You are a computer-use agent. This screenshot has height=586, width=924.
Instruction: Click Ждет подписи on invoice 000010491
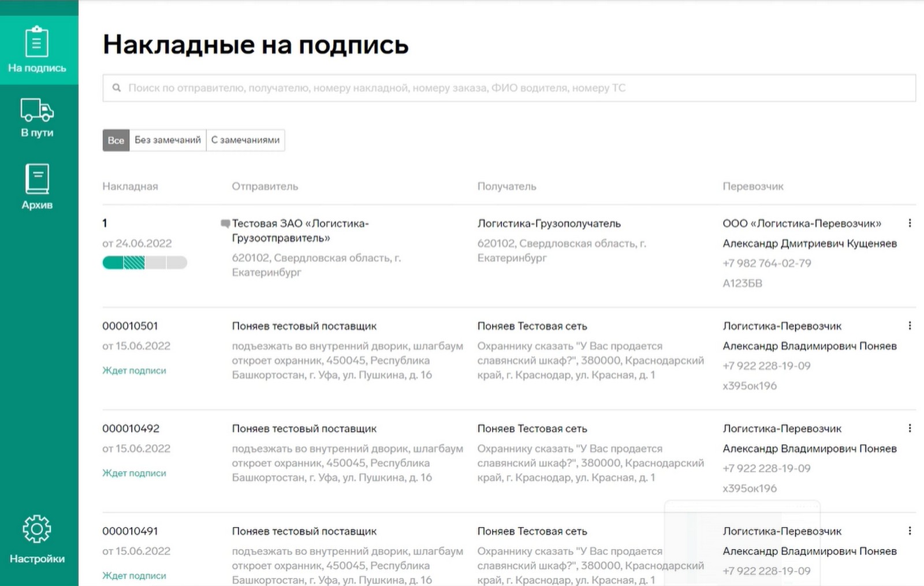135,576
